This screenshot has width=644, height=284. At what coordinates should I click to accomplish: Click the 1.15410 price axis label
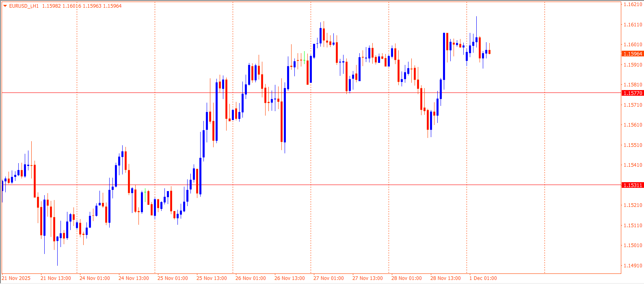pyautogui.click(x=633, y=165)
